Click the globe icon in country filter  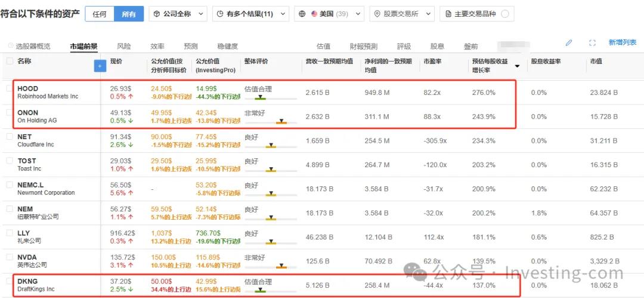tap(302, 14)
